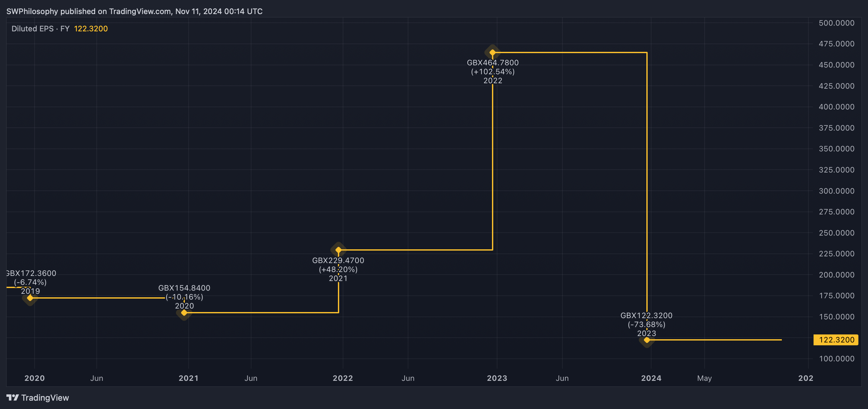Click the May time axis label

tap(704, 378)
